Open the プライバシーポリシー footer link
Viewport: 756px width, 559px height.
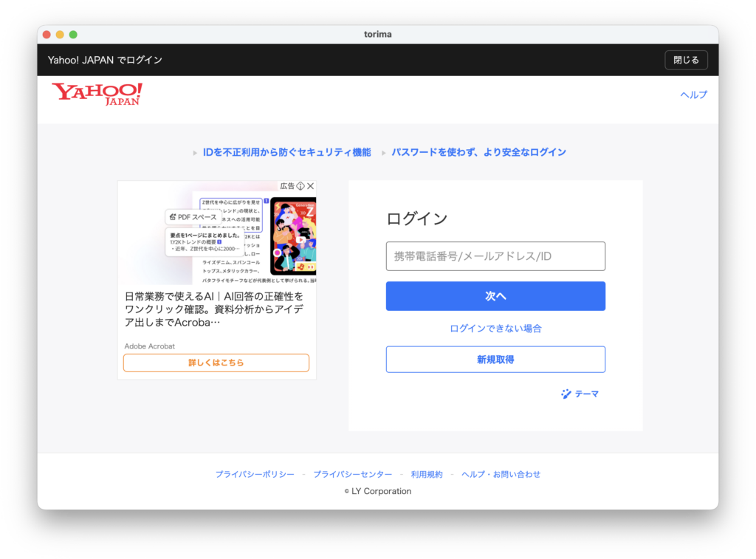[255, 474]
